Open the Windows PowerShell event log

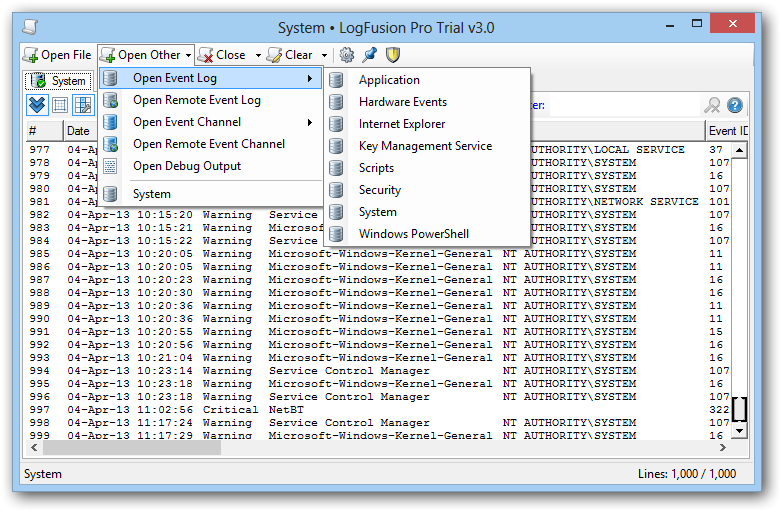[427, 234]
